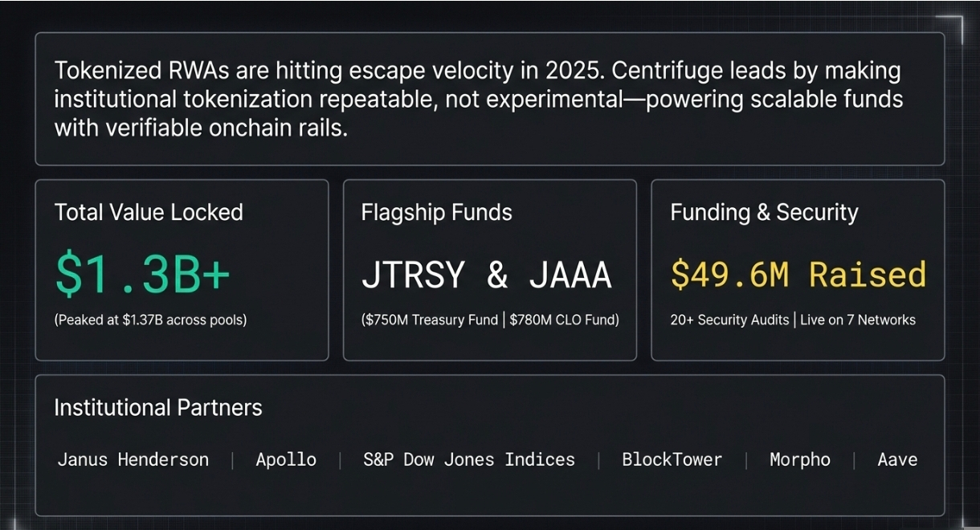Click the $750M Treasury Fund text

tap(432, 320)
